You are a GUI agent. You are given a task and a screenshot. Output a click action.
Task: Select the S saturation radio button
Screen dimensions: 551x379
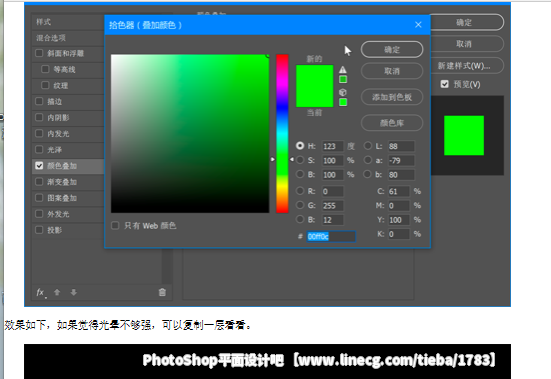[300, 160]
